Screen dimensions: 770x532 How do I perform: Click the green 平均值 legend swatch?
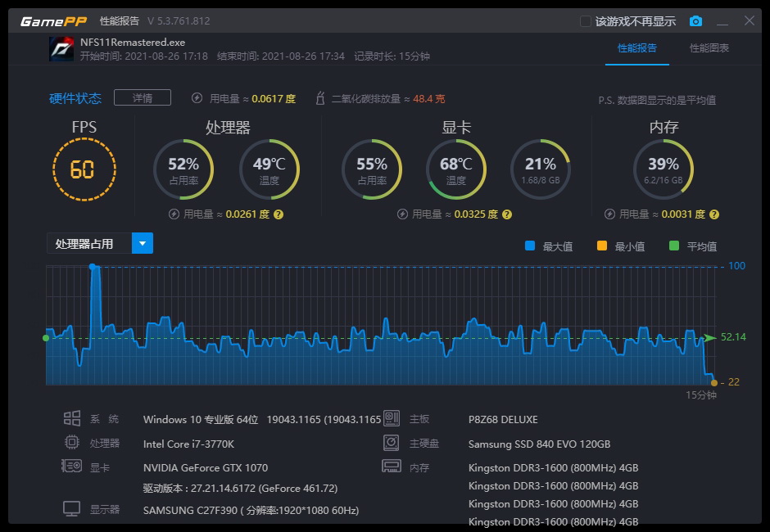click(x=674, y=246)
